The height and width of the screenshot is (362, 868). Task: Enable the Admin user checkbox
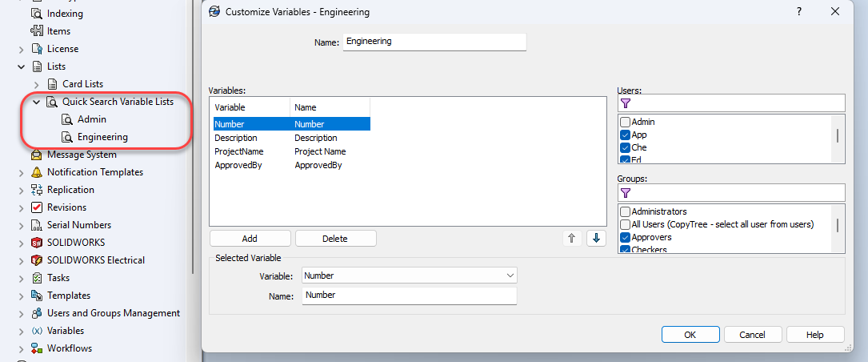(x=626, y=122)
